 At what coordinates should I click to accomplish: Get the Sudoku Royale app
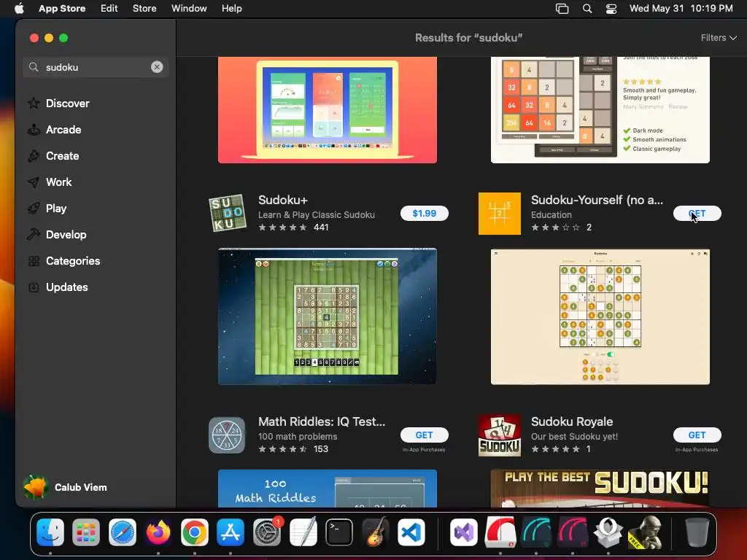[x=697, y=435]
